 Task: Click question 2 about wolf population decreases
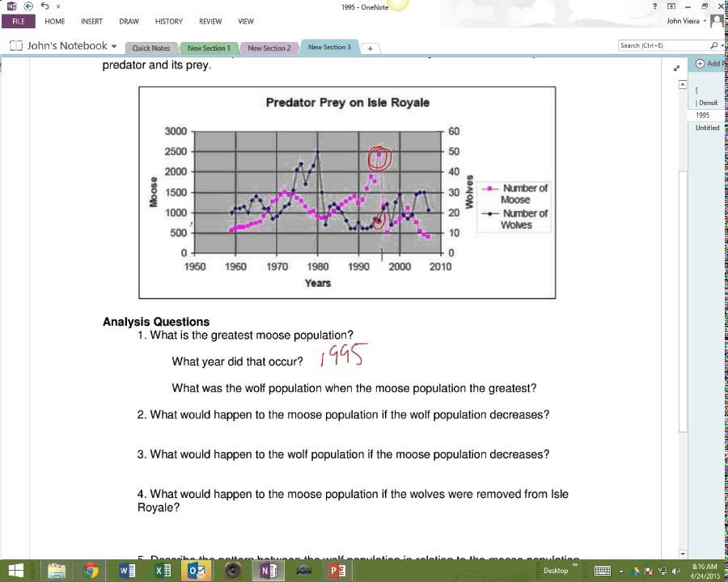coord(343,415)
